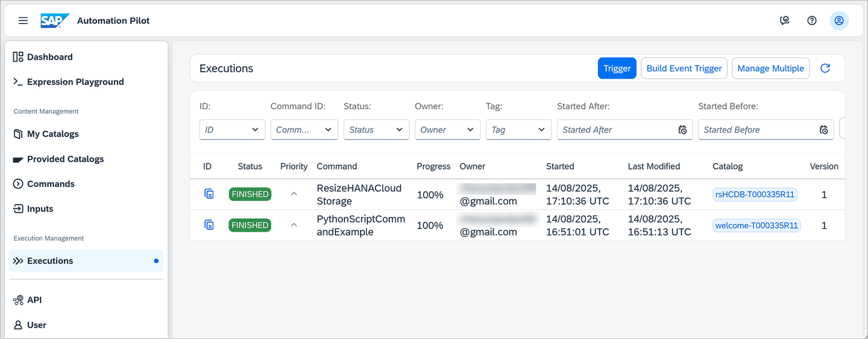Click the Progress column header
The image size is (868, 339).
433,166
